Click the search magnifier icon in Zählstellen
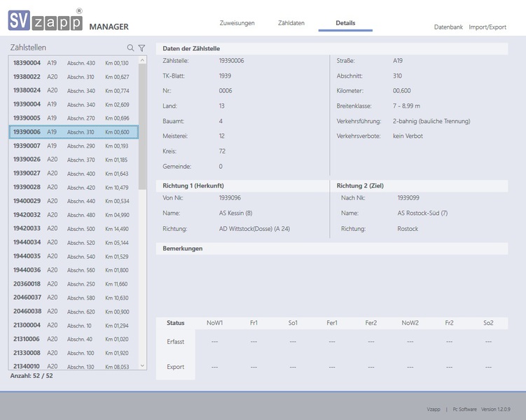526x420 pixels. click(130, 48)
